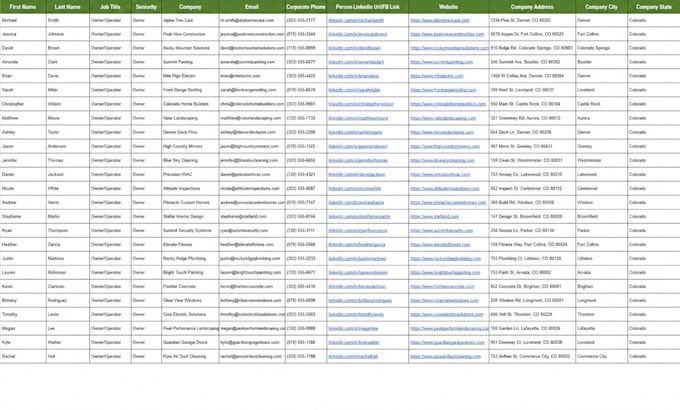
Task: Select the first name cell 'Christopher'
Action: [x=23, y=104]
